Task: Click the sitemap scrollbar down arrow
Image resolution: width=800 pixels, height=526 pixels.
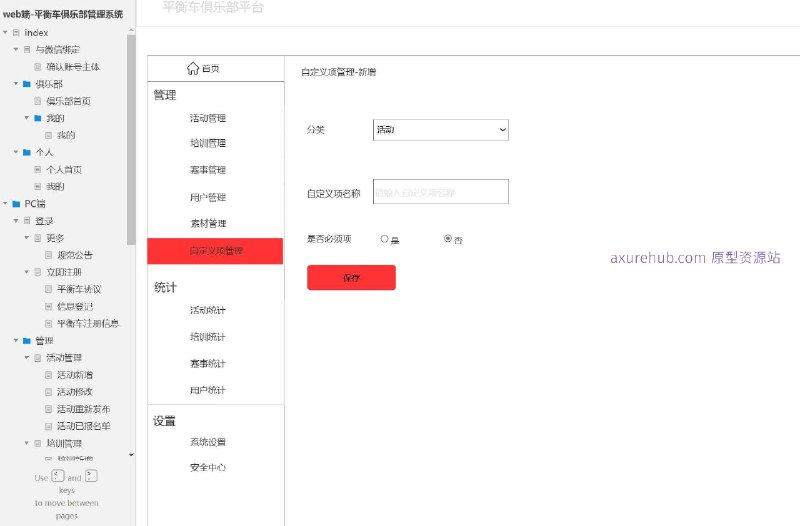Action: [131, 455]
